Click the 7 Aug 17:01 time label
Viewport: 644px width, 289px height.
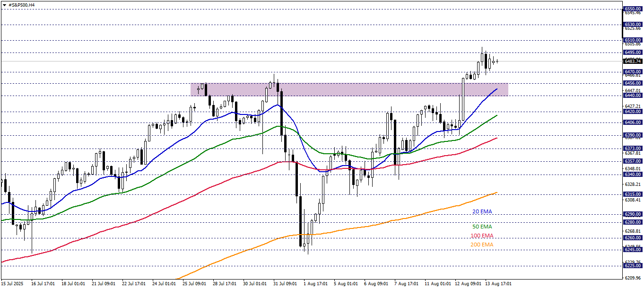click(x=406, y=284)
